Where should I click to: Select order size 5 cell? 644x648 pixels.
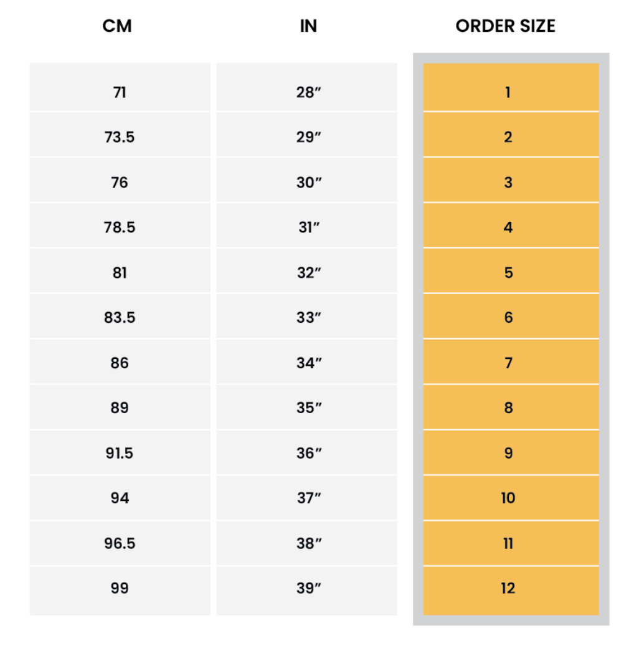(x=508, y=273)
